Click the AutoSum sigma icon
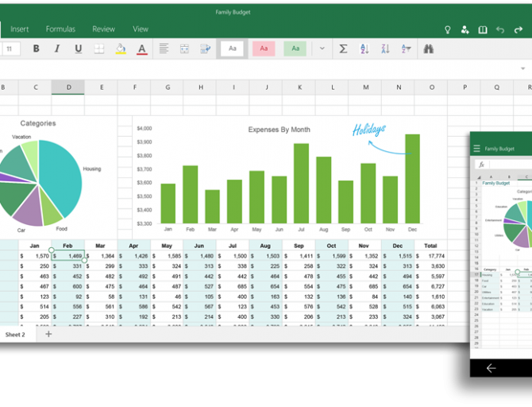Screen dimensions: 532x407 [x=343, y=48]
